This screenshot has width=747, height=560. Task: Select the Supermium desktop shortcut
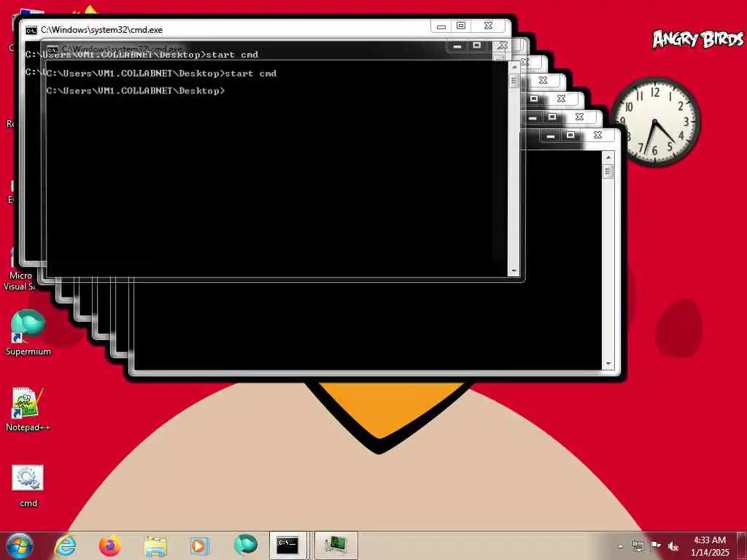point(28,332)
